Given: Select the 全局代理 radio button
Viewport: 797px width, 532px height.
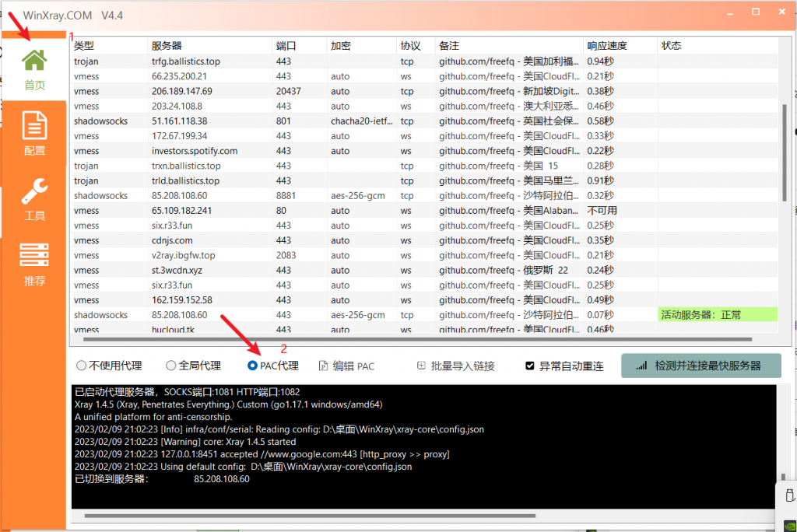Looking at the screenshot, I should 170,366.
